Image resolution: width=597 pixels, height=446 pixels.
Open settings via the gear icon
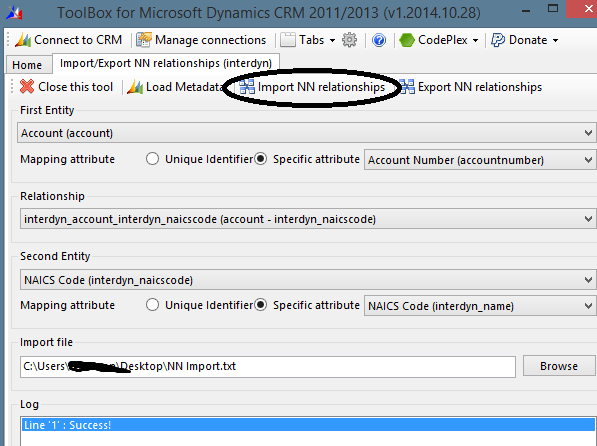click(350, 40)
